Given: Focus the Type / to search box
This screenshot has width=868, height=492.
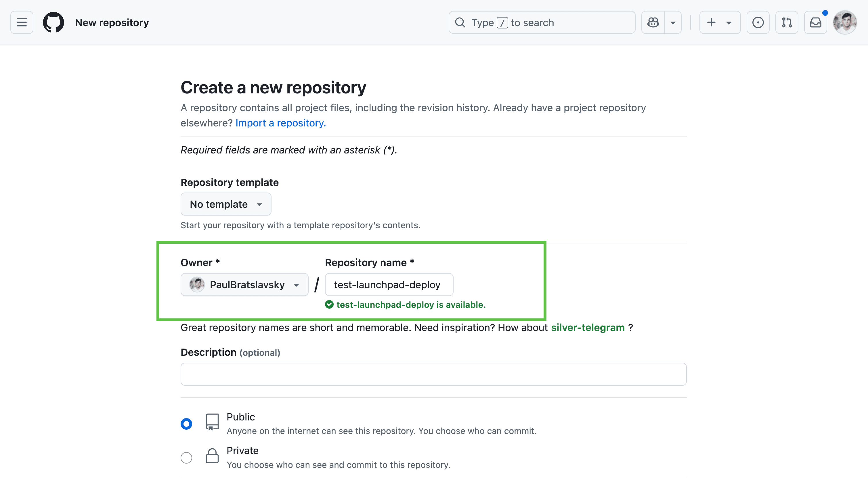Looking at the screenshot, I should pos(542,23).
